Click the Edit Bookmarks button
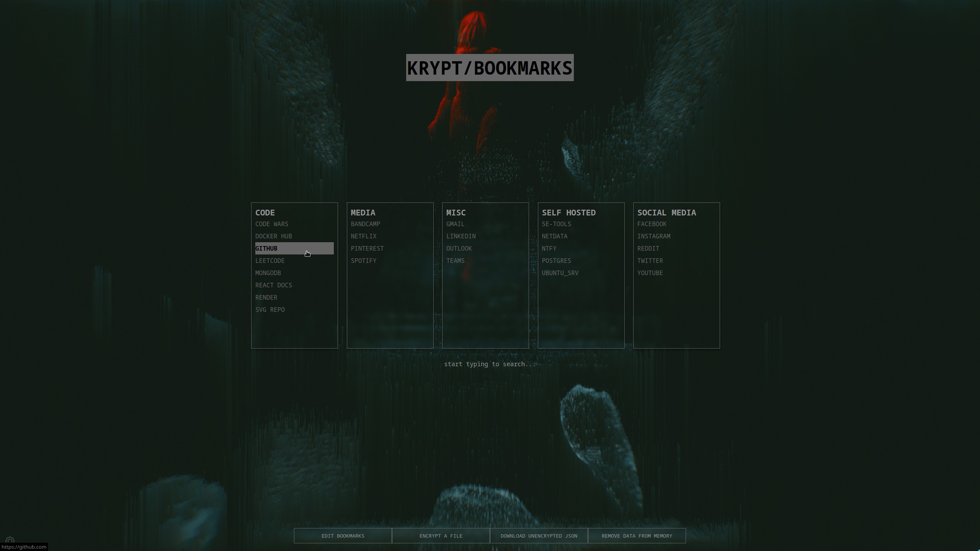Viewport: 980px width, 551px height. tap(343, 536)
